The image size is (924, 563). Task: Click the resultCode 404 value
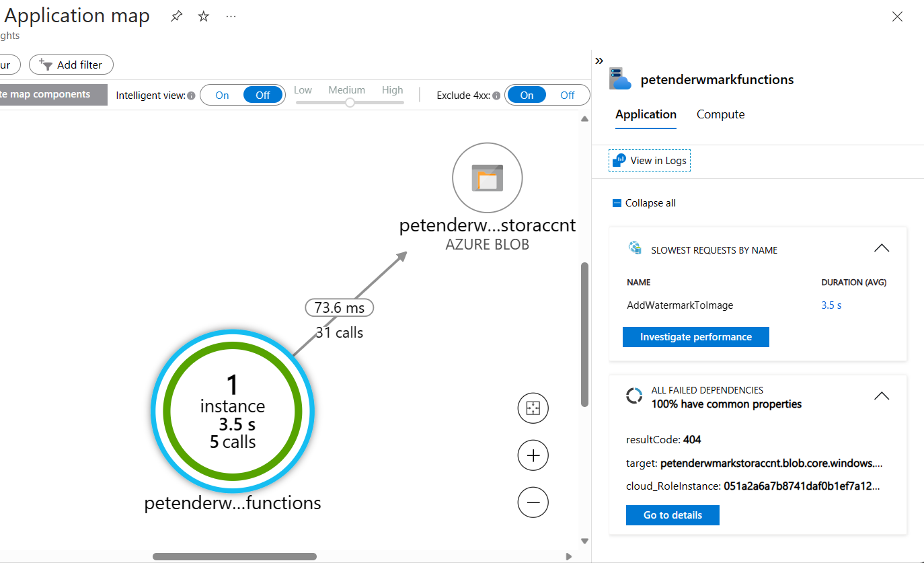[x=692, y=440]
